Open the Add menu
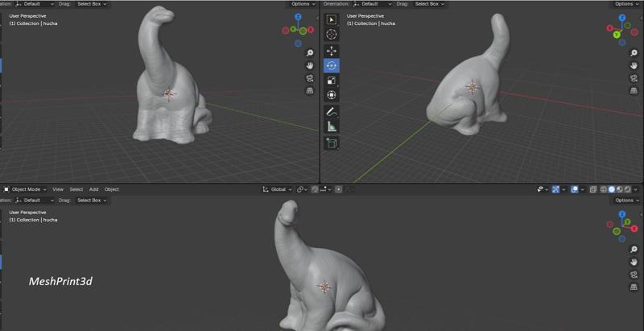644x331 pixels. click(x=93, y=189)
